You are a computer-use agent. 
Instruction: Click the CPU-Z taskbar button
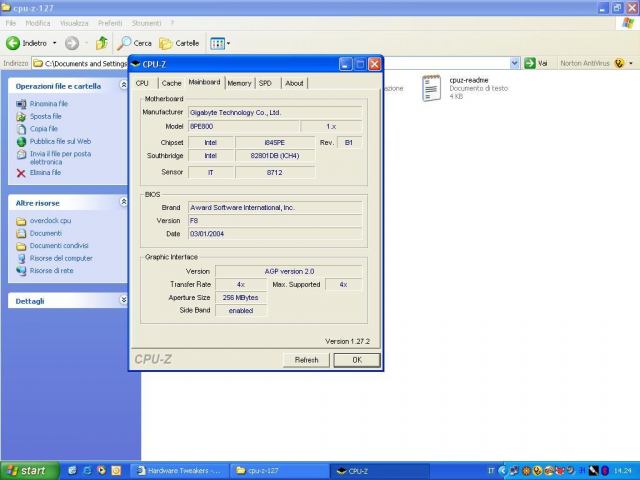tap(380, 471)
